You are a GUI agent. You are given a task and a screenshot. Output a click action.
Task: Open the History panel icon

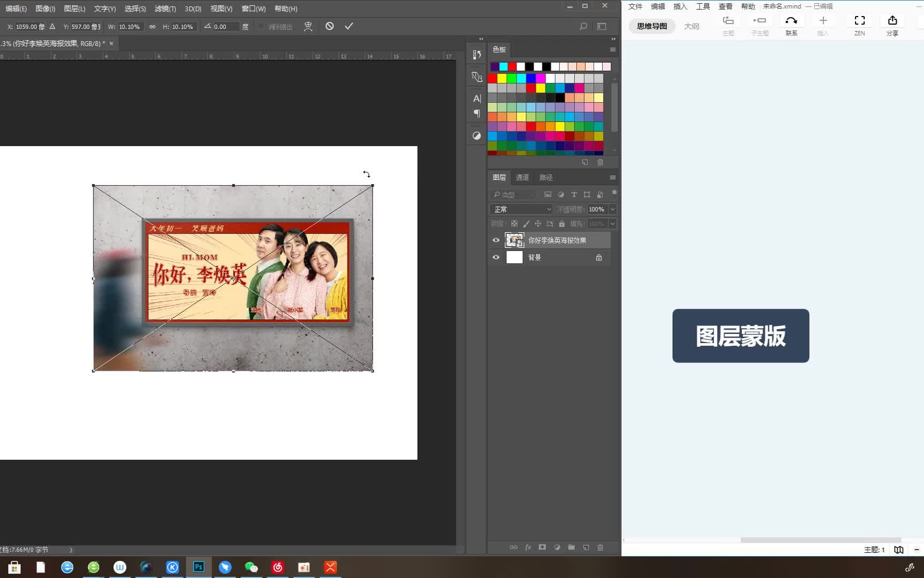pos(476,54)
